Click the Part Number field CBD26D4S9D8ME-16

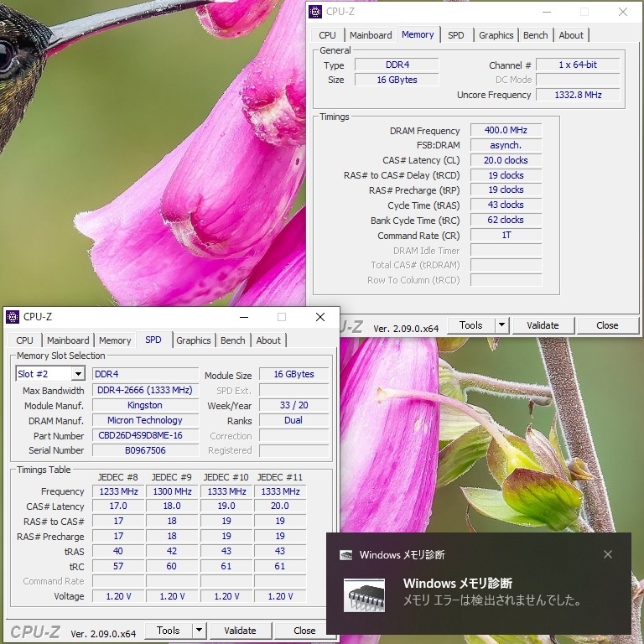[145, 436]
